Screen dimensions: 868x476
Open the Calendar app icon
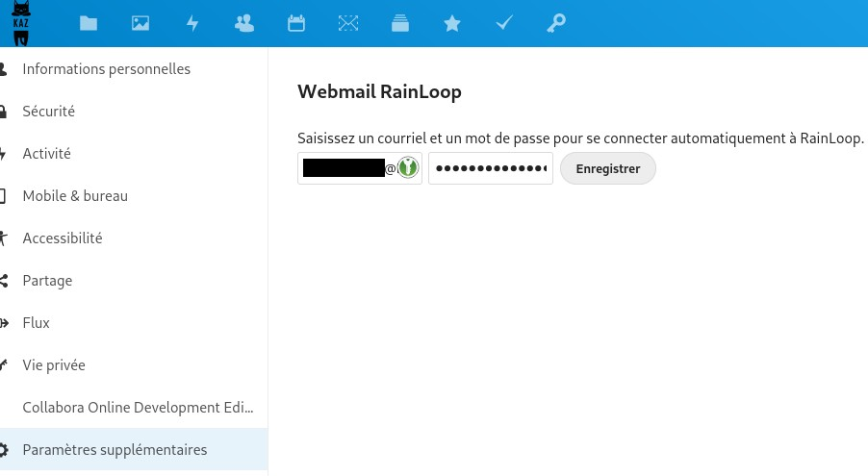[x=296, y=24]
